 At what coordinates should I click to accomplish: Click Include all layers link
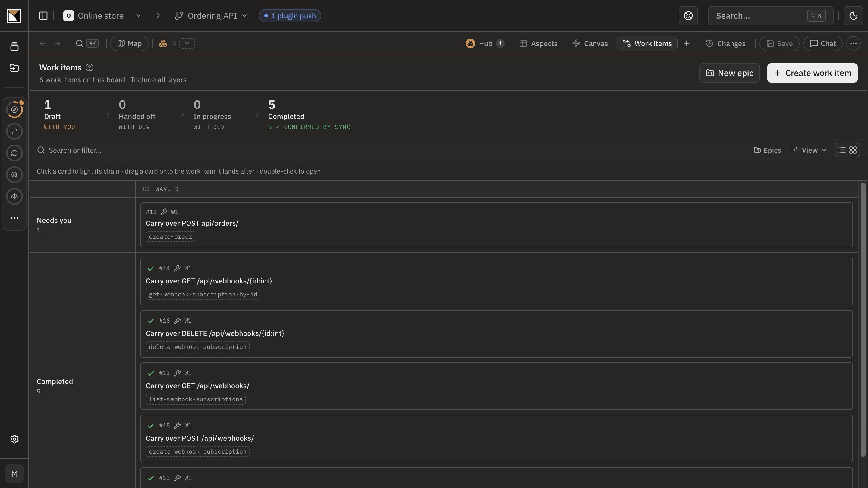159,80
